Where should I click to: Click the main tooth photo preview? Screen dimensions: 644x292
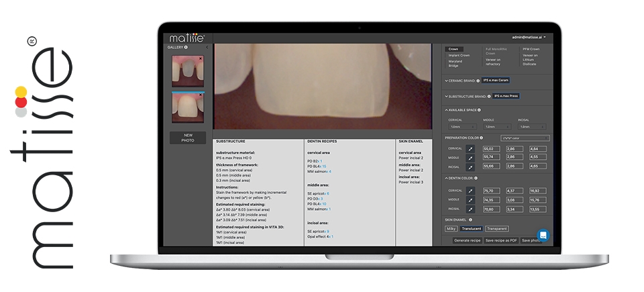tap(323, 87)
